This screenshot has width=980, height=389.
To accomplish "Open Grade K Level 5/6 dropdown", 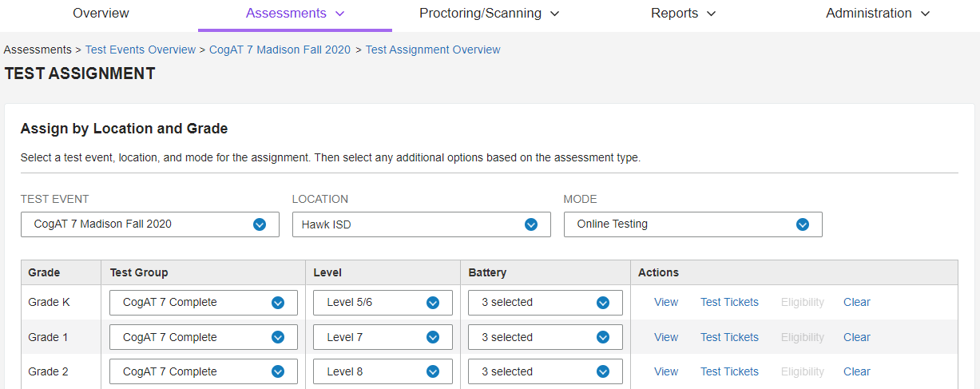I will [x=383, y=303].
